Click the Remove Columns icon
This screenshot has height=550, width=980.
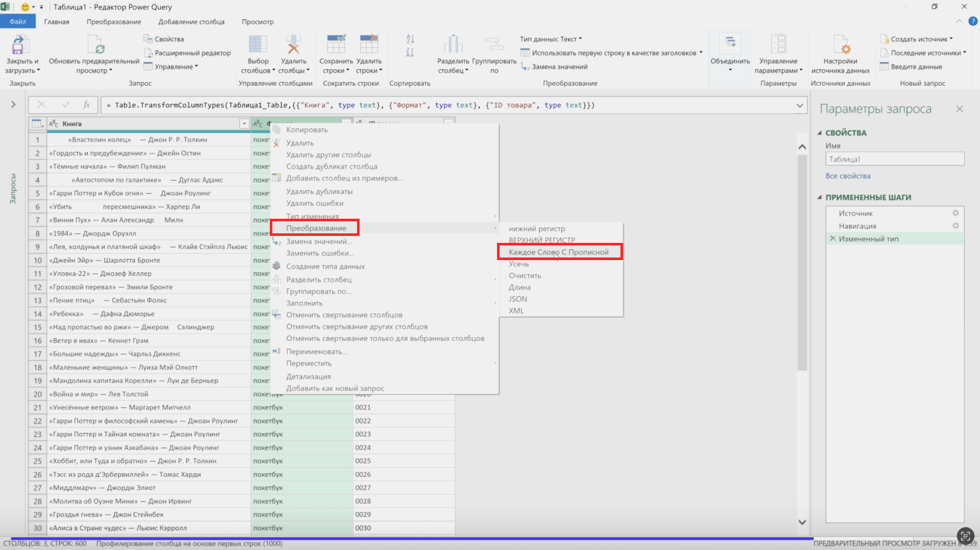(x=293, y=45)
